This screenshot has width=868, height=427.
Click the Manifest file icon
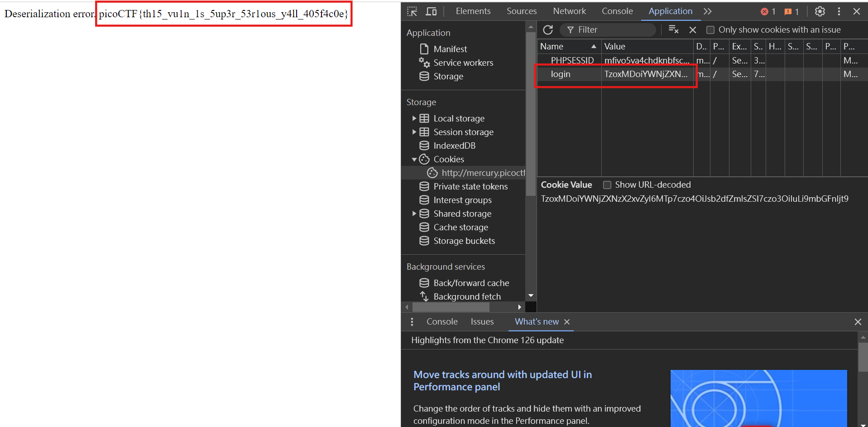[x=424, y=49]
